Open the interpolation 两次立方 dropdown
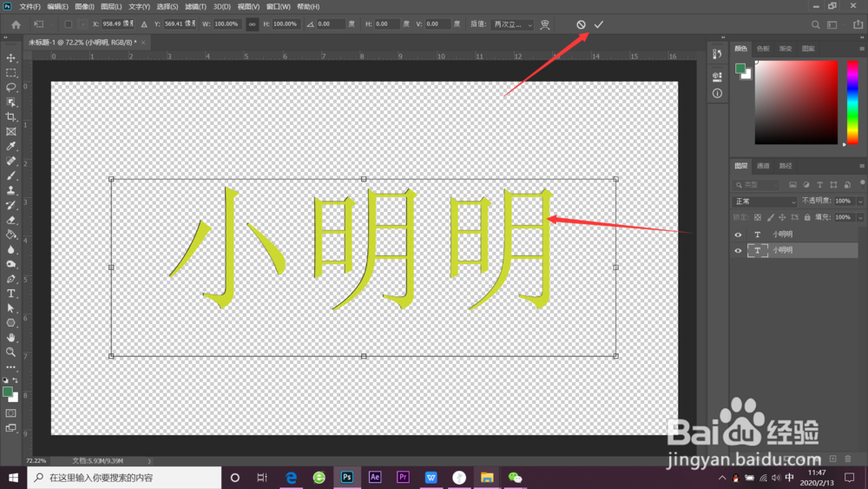The height and width of the screenshot is (489, 868). 513,24
